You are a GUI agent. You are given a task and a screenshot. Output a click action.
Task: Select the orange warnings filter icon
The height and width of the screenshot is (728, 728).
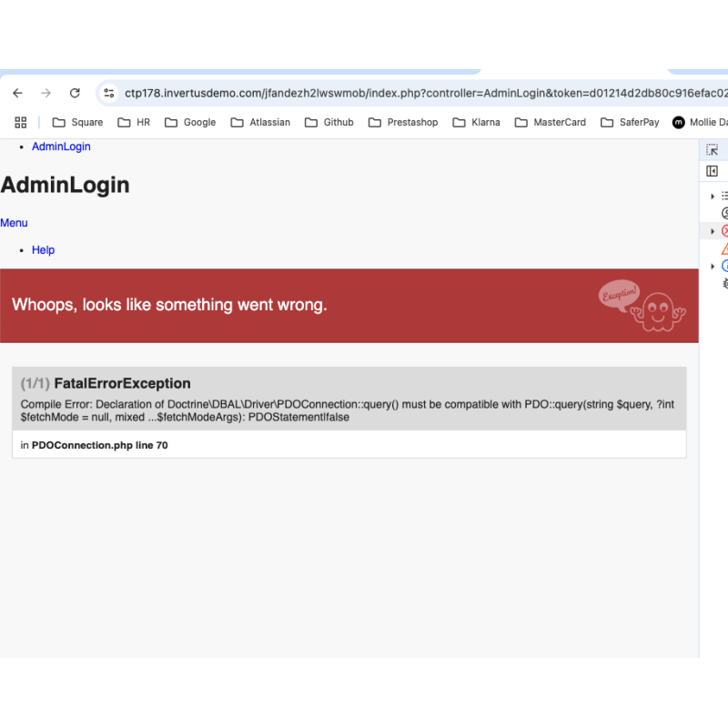tap(725, 248)
